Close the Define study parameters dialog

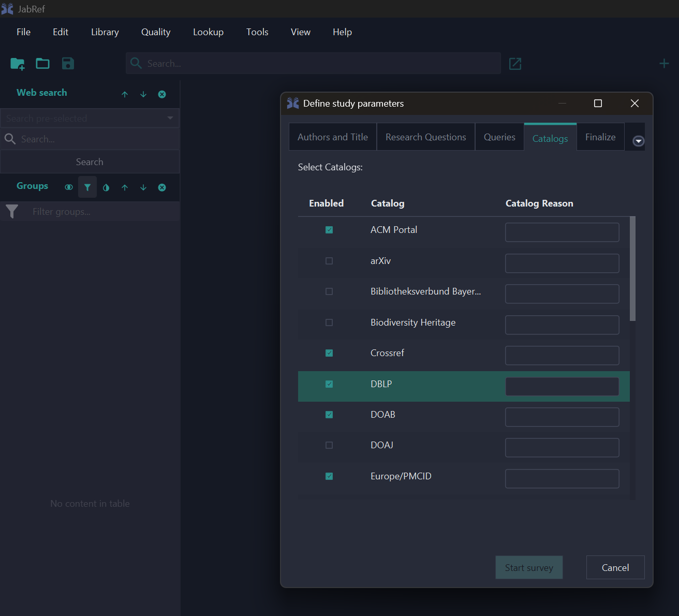634,104
